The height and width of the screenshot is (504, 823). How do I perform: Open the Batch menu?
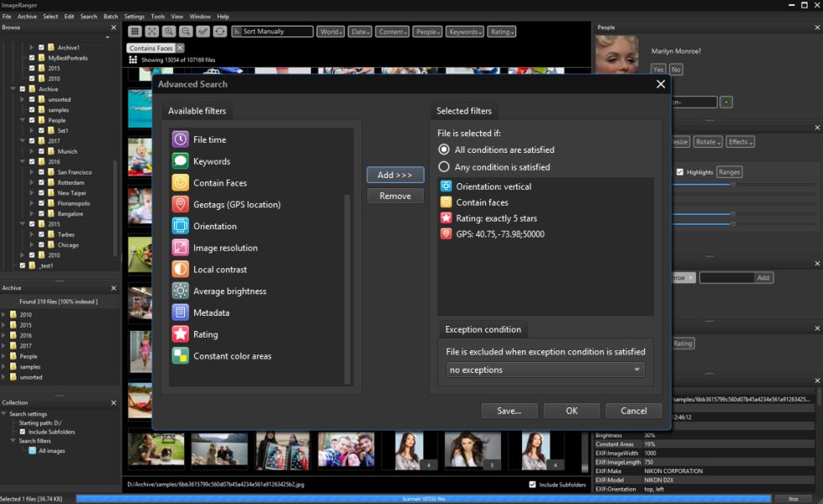click(x=110, y=17)
